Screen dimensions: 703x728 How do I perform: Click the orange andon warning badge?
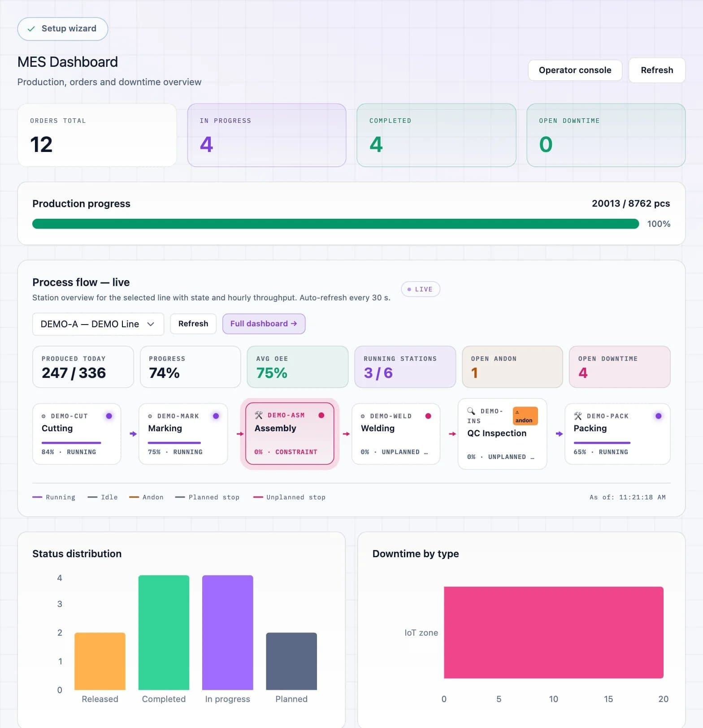[525, 416]
